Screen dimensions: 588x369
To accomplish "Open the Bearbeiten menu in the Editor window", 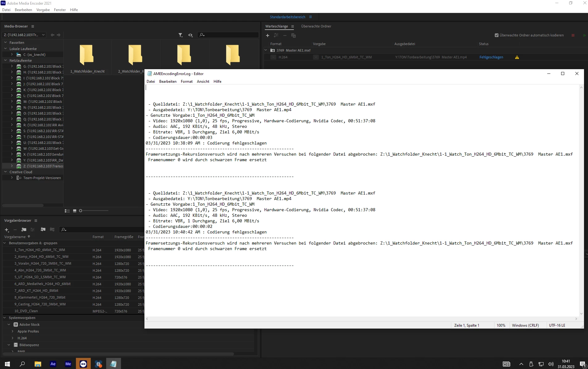I will [168, 82].
